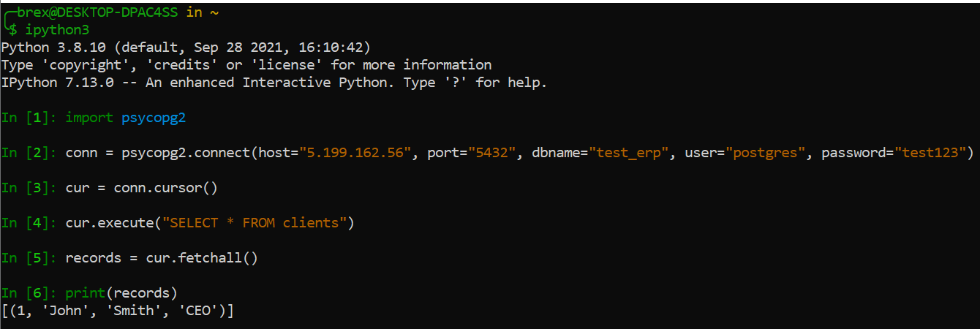Screen dimensions: 980x329
Task: Click the In [3] prompt label
Action: click(x=29, y=188)
